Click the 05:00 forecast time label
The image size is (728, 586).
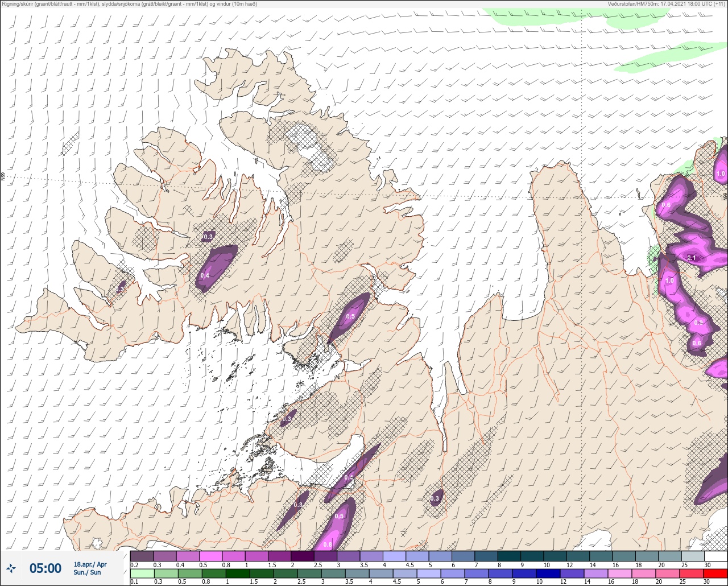tap(45, 568)
